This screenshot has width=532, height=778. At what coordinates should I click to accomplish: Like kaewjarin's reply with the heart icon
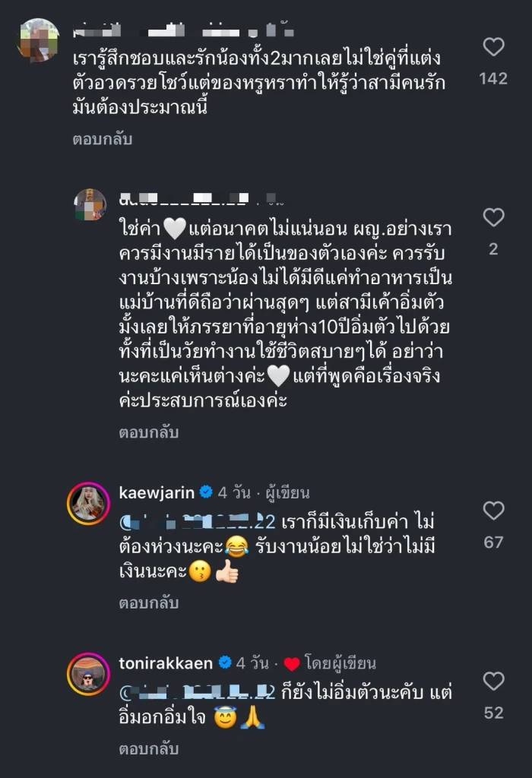pos(494,511)
